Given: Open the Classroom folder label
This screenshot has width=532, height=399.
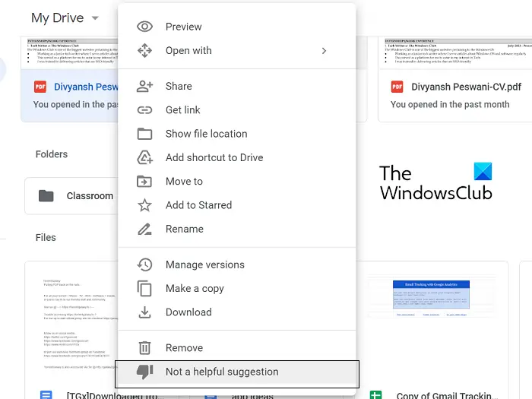Looking at the screenshot, I should [x=90, y=196].
